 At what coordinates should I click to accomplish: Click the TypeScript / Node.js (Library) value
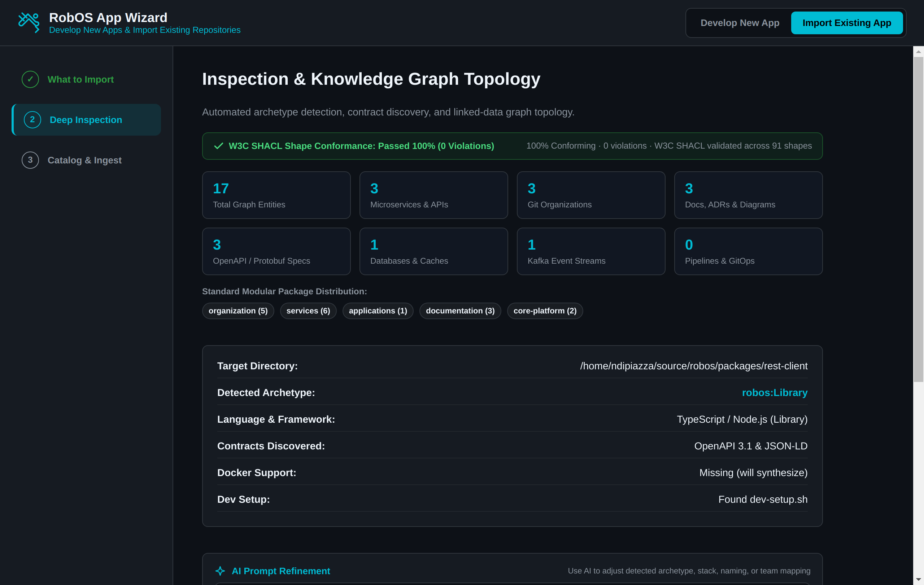click(x=742, y=419)
